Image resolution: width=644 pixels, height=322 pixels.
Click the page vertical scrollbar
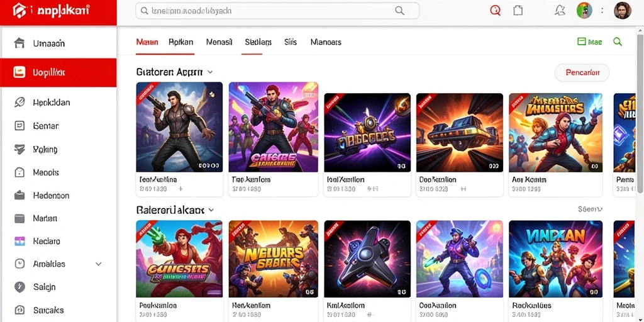641,110
